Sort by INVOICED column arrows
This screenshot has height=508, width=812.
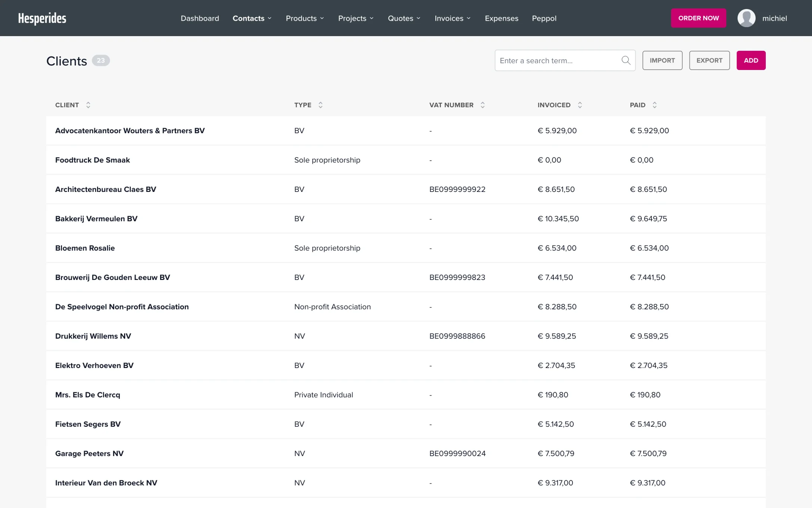point(580,105)
